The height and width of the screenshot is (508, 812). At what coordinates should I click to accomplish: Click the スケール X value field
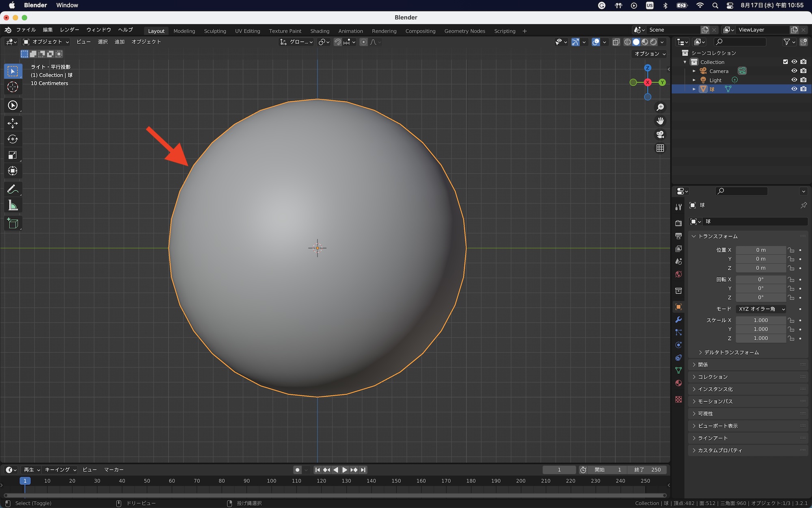pyautogui.click(x=760, y=320)
